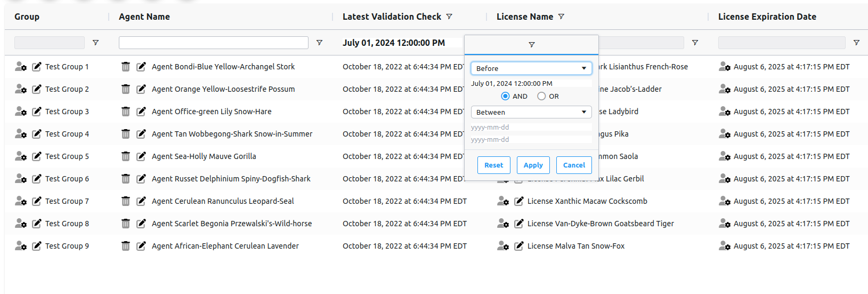Click the Reset filter button

pyautogui.click(x=493, y=165)
